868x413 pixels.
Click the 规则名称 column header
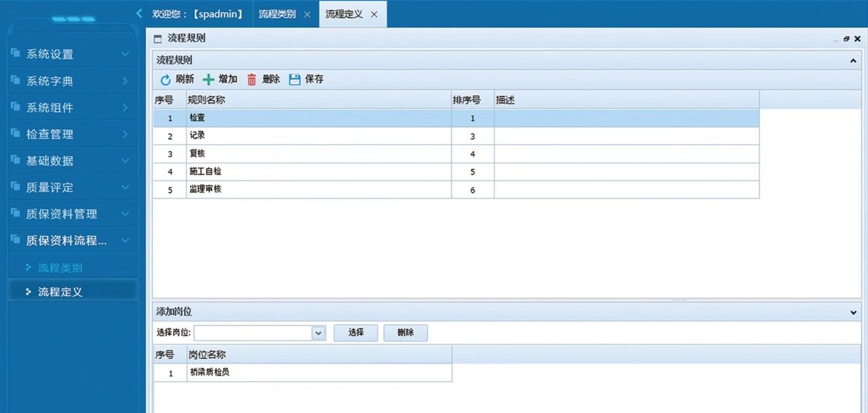click(319, 100)
